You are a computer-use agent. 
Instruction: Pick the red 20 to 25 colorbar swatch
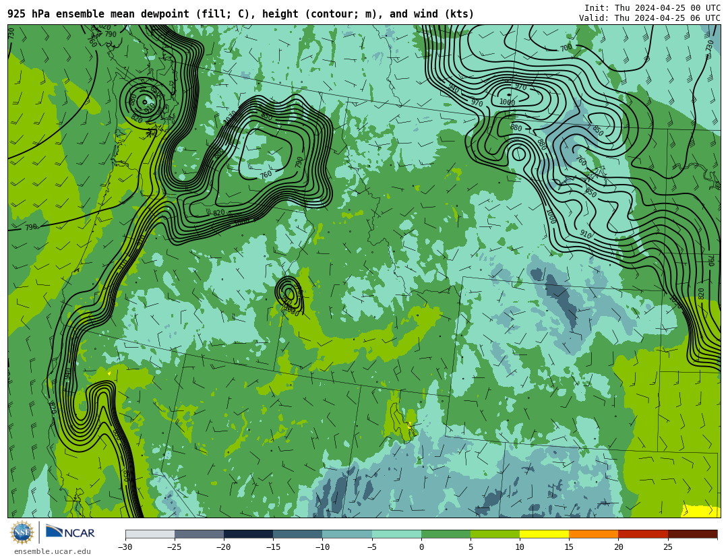(643, 534)
